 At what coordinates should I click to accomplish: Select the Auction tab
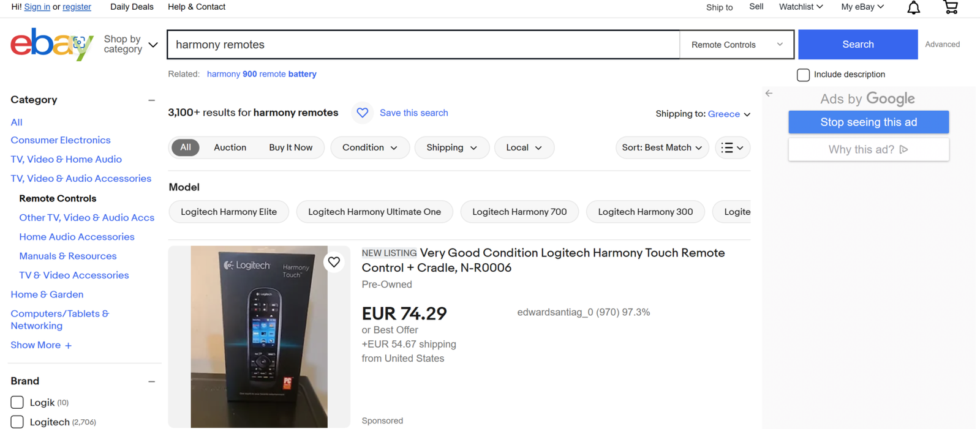(x=230, y=147)
